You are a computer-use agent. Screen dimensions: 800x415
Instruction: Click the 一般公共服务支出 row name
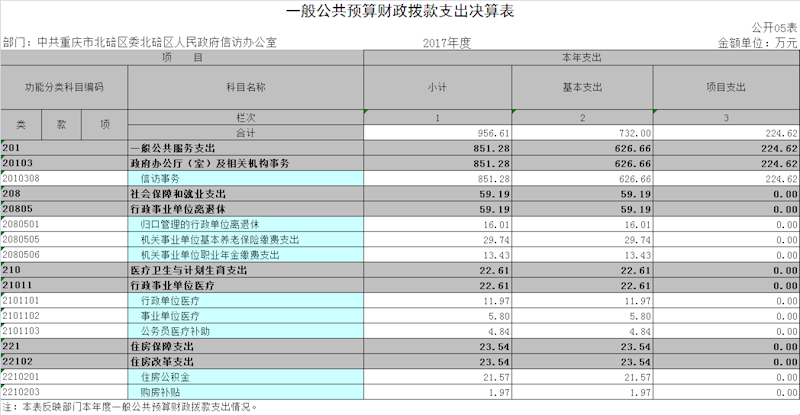(x=245, y=148)
